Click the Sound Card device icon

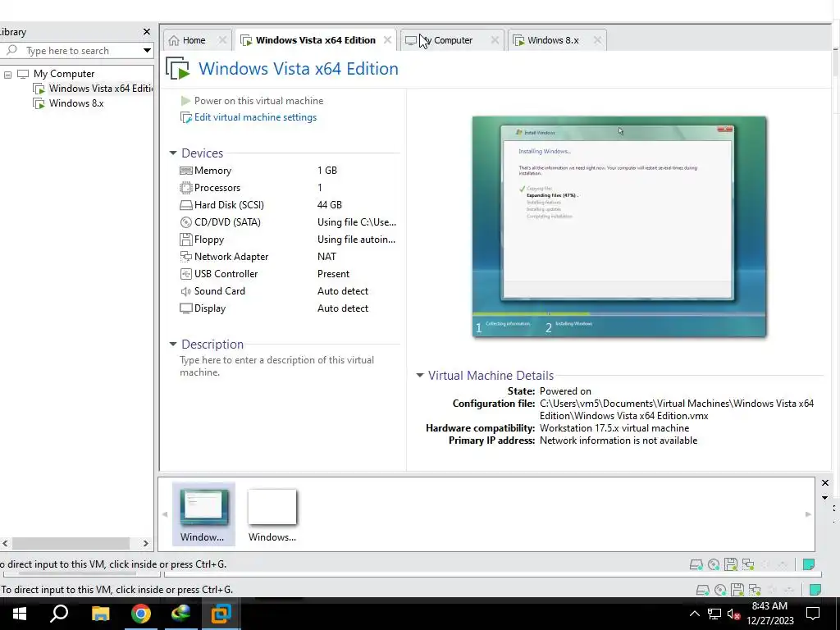tap(186, 291)
